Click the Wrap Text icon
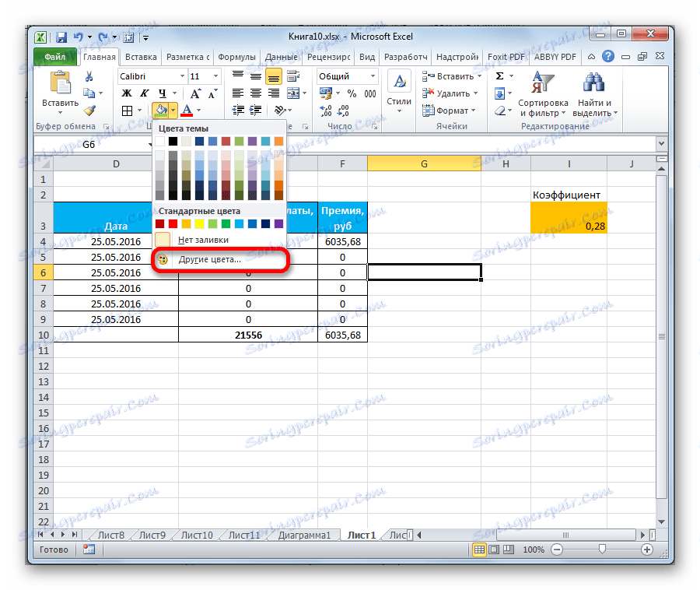Image resolution: width=700 pixels, height=590 pixels. coord(293,76)
